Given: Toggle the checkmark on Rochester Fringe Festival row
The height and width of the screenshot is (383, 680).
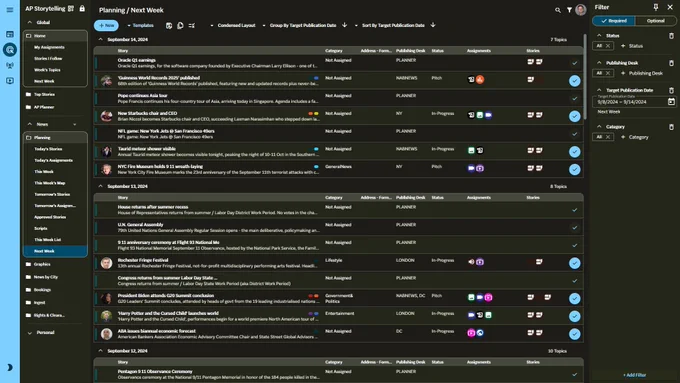Looking at the screenshot, I should tap(574, 263).
